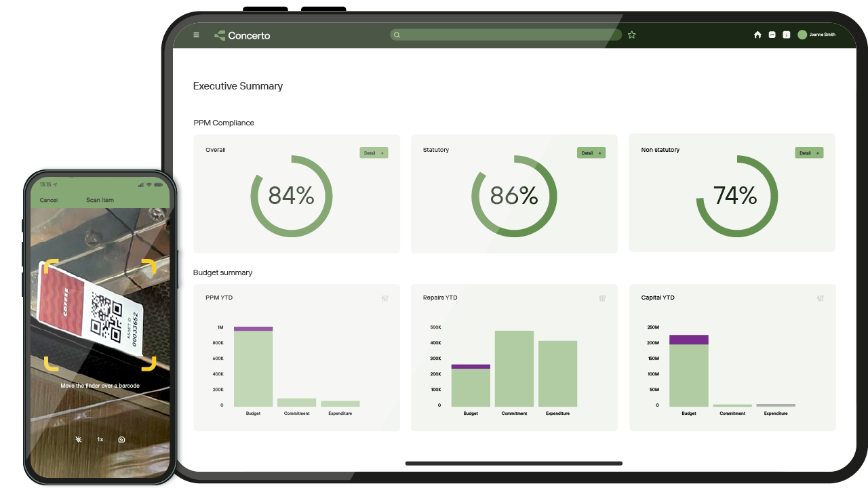Open the filter icon on Capital YTD chart
The image size is (868, 488).
point(820,298)
